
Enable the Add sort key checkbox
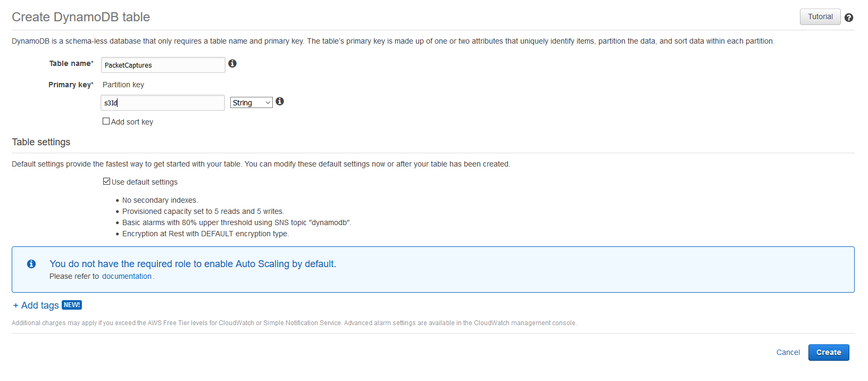(106, 121)
